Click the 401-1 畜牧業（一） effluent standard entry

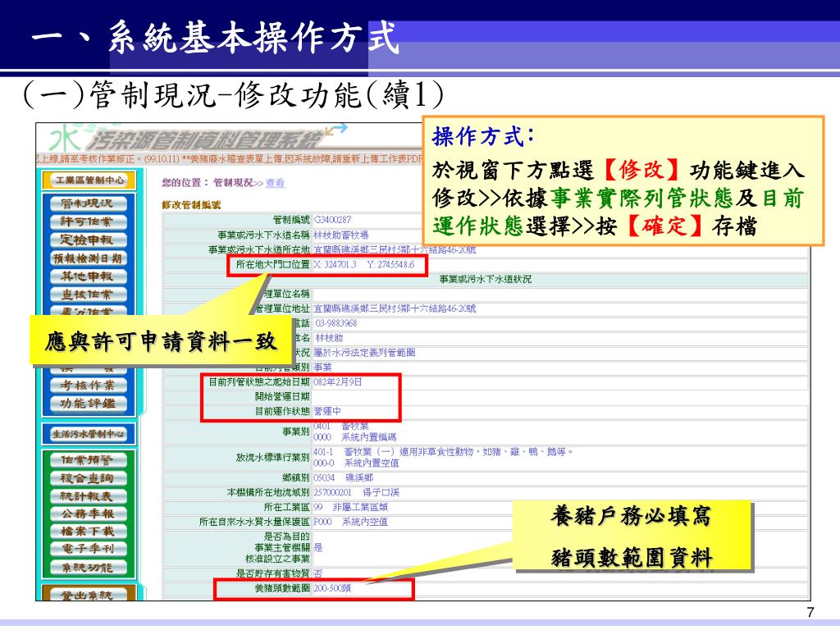pyautogui.click(x=443, y=452)
